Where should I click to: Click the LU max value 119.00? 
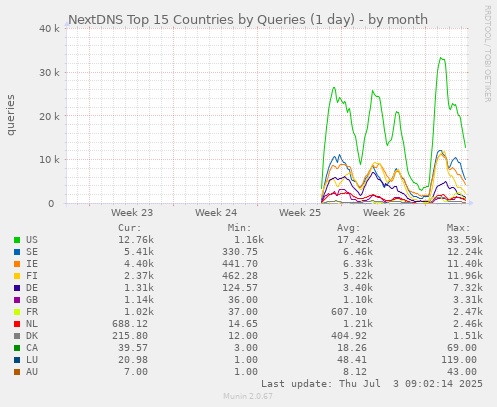(x=459, y=360)
